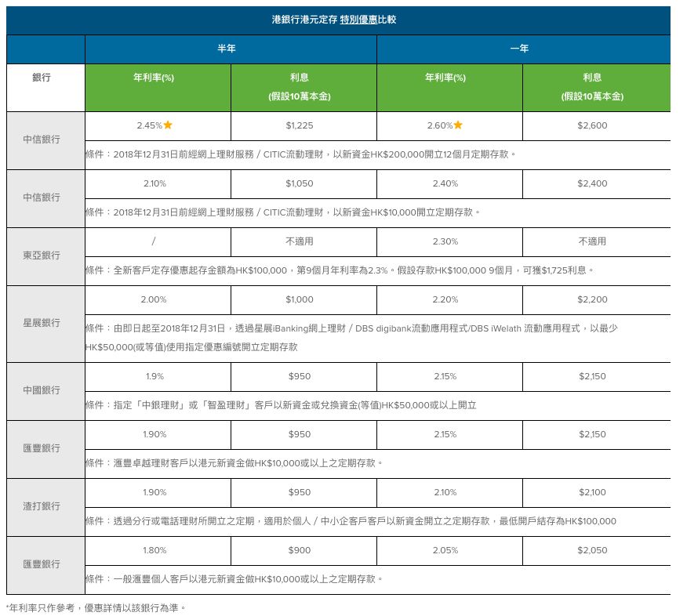687x616 pixels.
Task: Select the $2,150 interest cell of 中國銀行
Action: (x=596, y=377)
